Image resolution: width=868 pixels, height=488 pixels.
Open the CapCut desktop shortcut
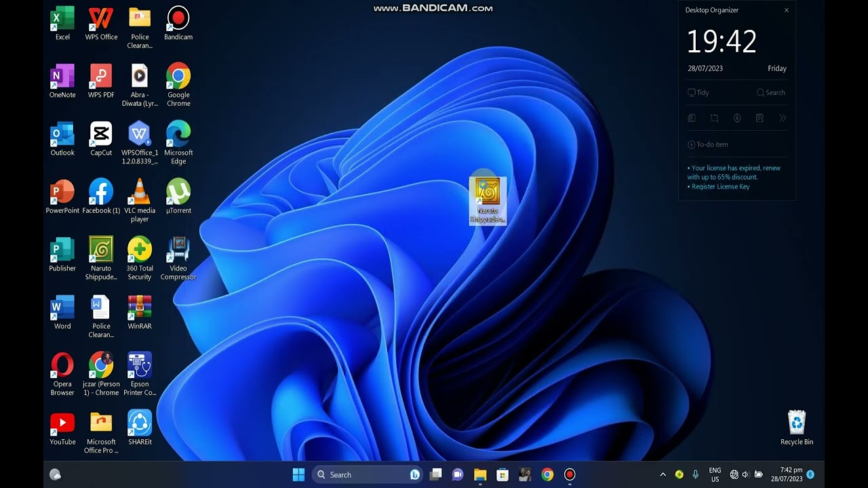101,139
